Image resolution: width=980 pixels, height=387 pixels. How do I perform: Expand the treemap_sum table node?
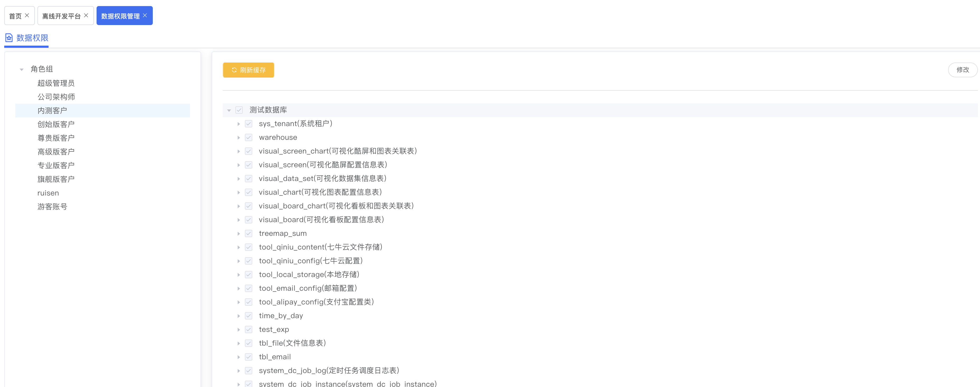pyautogui.click(x=239, y=234)
